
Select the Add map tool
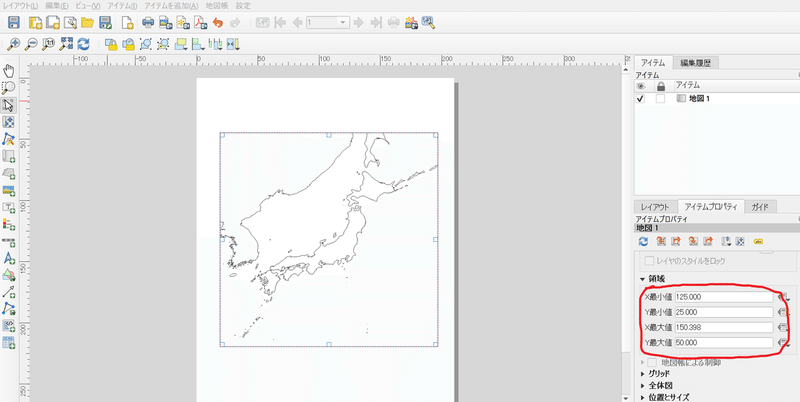tap(9, 156)
